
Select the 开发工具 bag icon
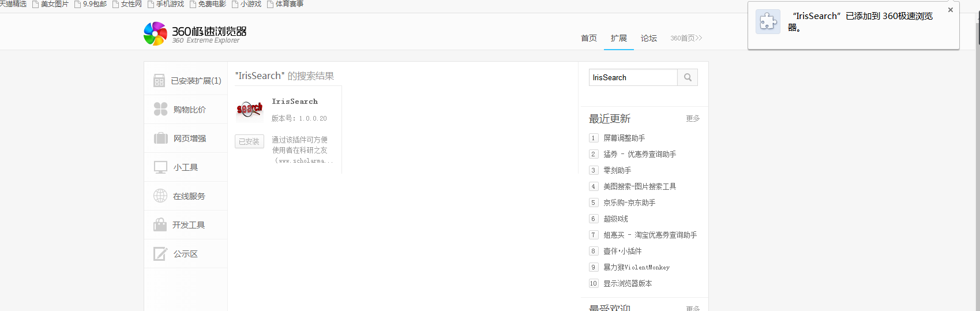pos(160,225)
